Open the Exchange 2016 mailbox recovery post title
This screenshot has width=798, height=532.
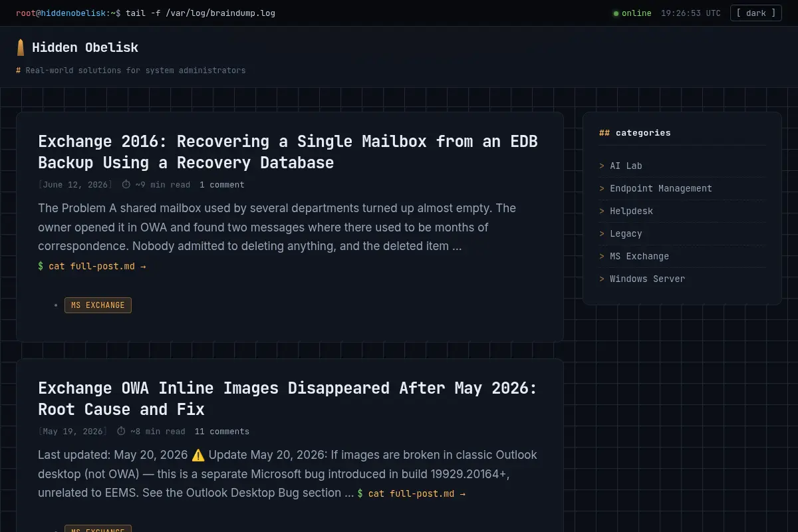click(x=288, y=152)
